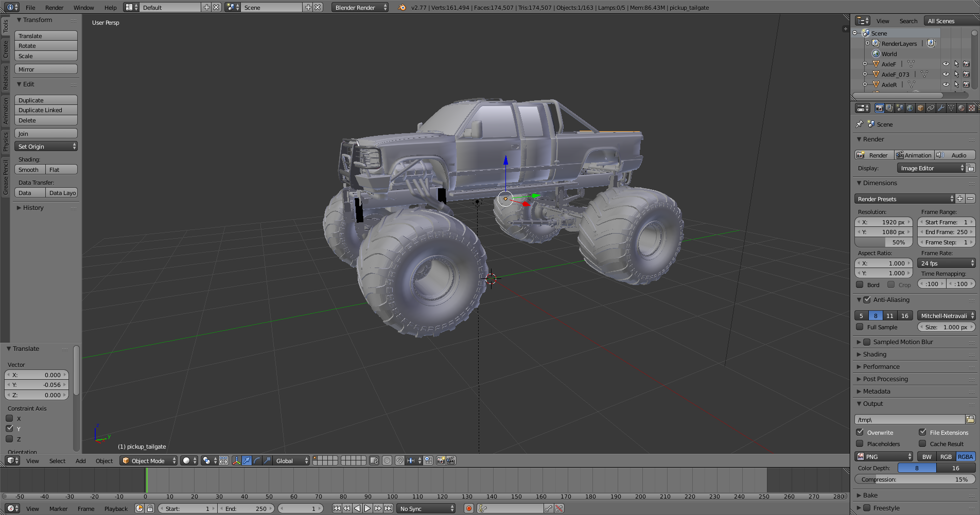Click the delete keyframe crossed-key icon
This screenshot has height=515, width=980.
pyautogui.click(x=559, y=508)
